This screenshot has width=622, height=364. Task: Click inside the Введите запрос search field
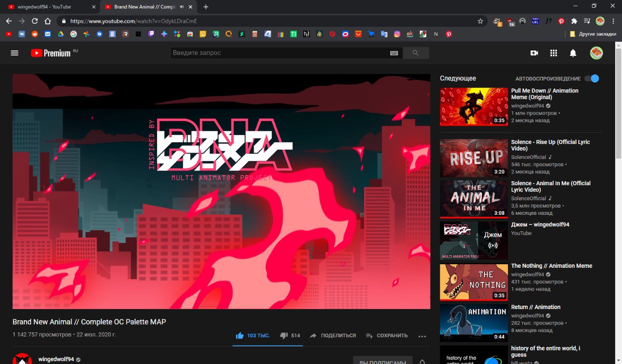(x=279, y=53)
